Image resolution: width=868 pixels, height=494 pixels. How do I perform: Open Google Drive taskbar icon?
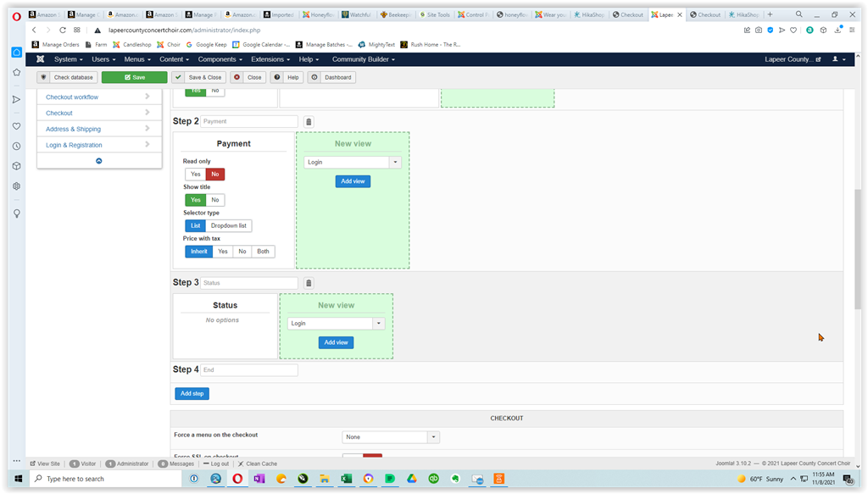(411, 479)
